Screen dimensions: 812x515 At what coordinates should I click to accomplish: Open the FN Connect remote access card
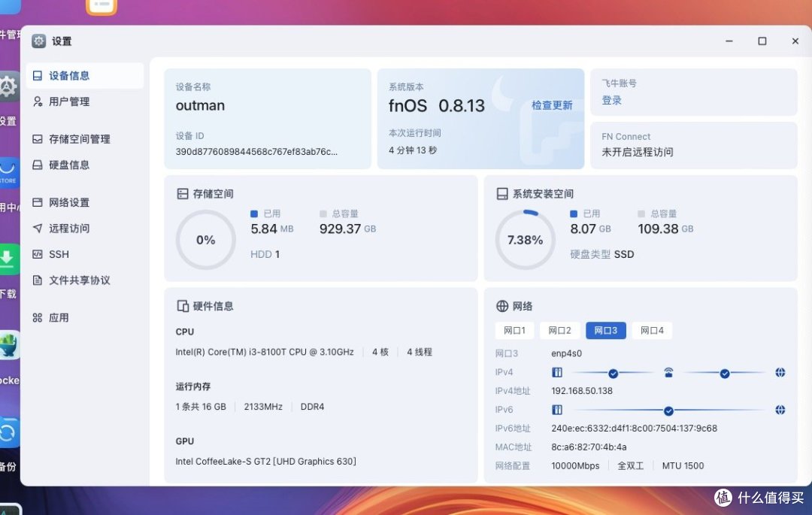click(693, 145)
